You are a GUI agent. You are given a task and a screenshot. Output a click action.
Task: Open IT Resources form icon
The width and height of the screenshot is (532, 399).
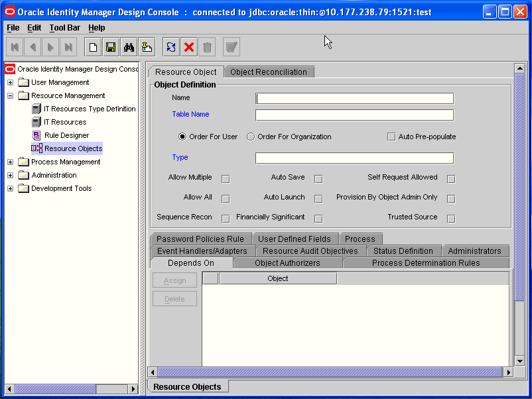pos(36,122)
